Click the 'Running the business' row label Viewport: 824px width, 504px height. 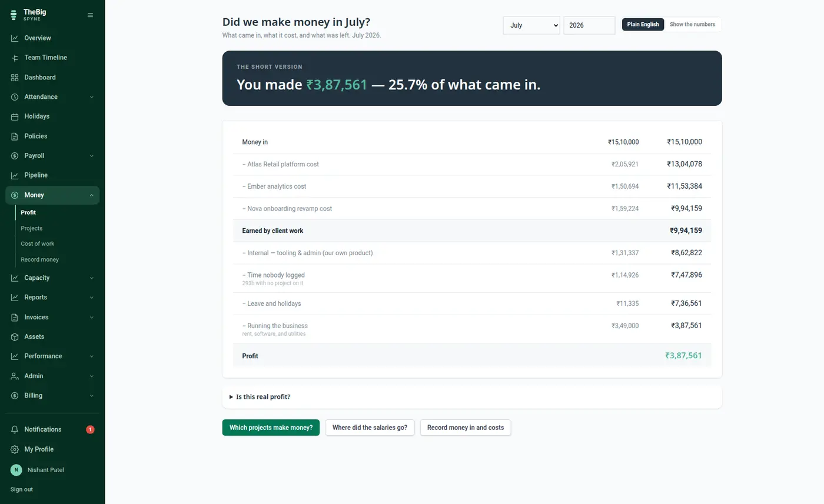275,326
